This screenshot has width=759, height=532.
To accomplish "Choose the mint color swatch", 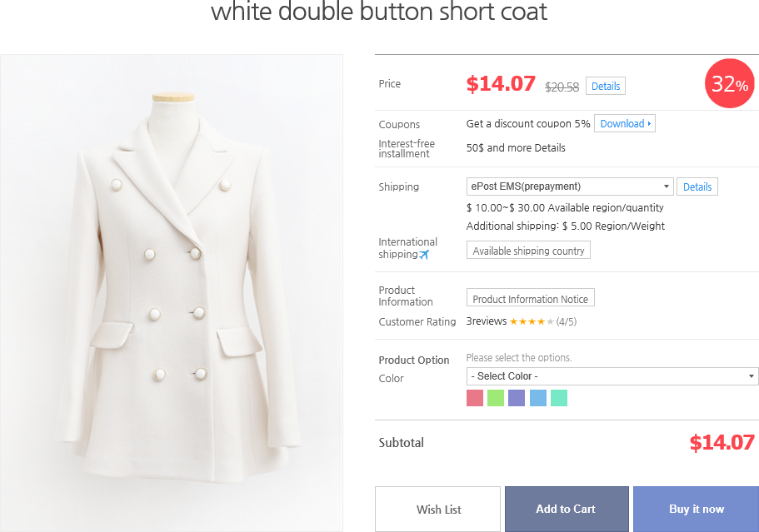I will (558, 398).
